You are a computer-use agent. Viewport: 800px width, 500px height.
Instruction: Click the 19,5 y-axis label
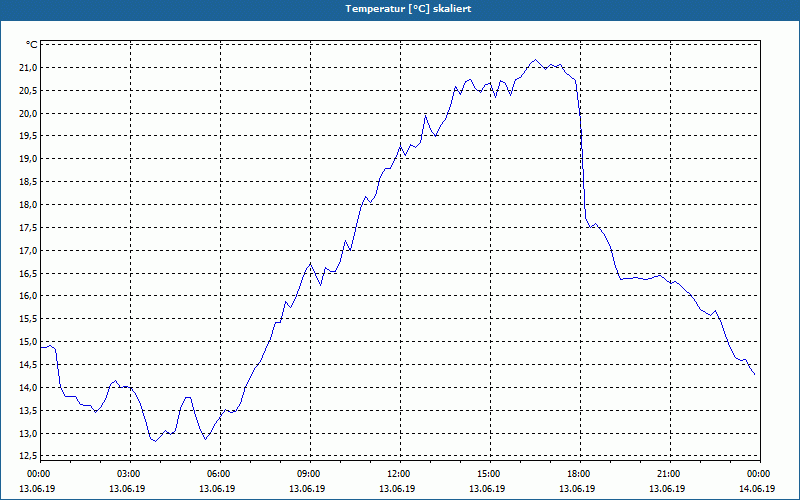click(x=28, y=136)
